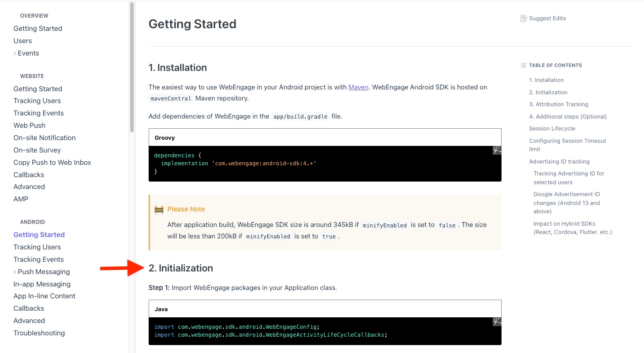The image size is (644, 353).
Task: Copy Java code block via corner icon
Action: (497, 322)
